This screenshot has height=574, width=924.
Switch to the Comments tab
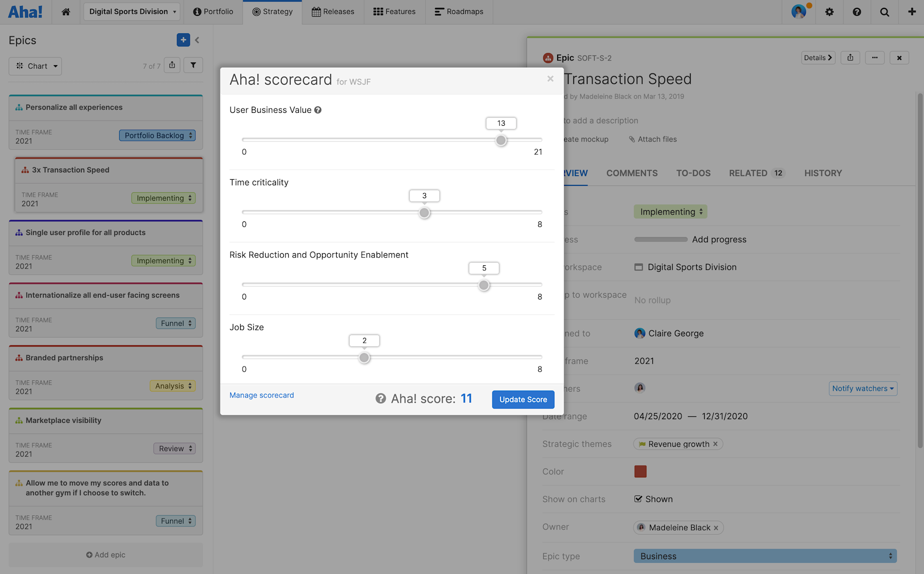pos(632,173)
